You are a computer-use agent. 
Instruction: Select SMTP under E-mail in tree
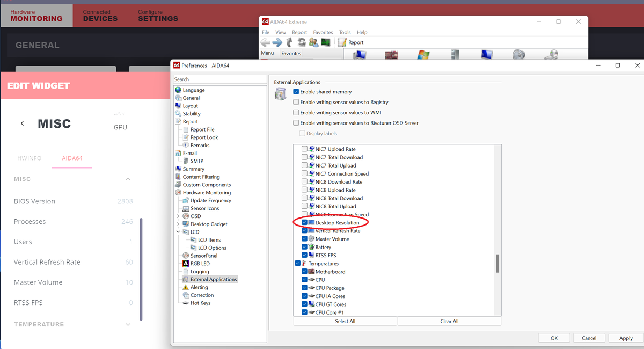coord(196,161)
